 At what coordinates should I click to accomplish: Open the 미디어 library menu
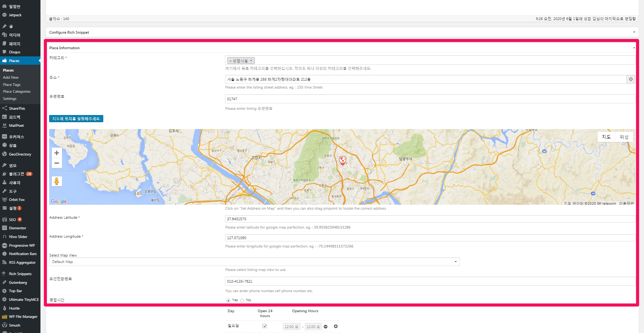pos(15,35)
